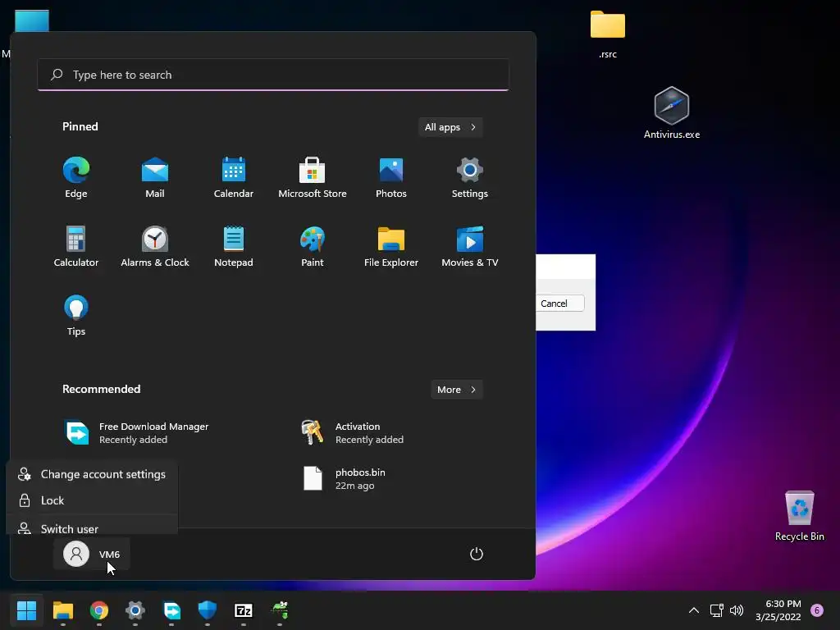Open the Calendar pinned app

coord(234,178)
